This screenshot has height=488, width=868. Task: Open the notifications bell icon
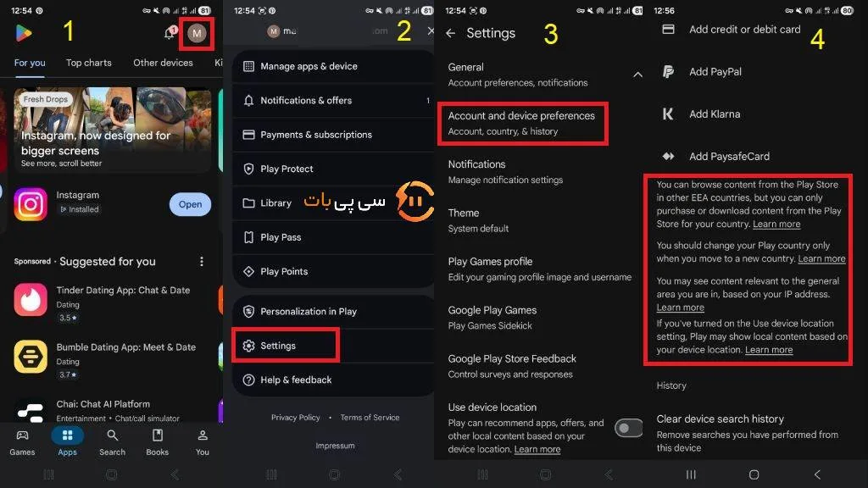pos(170,33)
